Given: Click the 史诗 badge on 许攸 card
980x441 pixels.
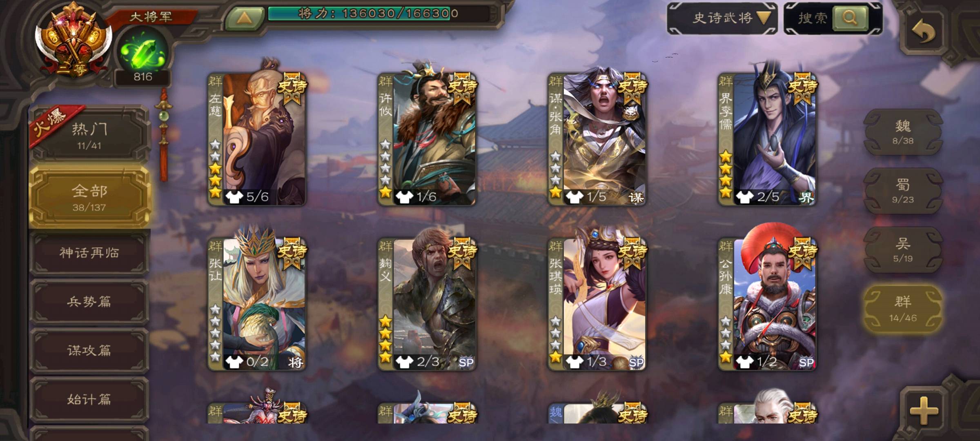Looking at the screenshot, I should pos(463,87).
